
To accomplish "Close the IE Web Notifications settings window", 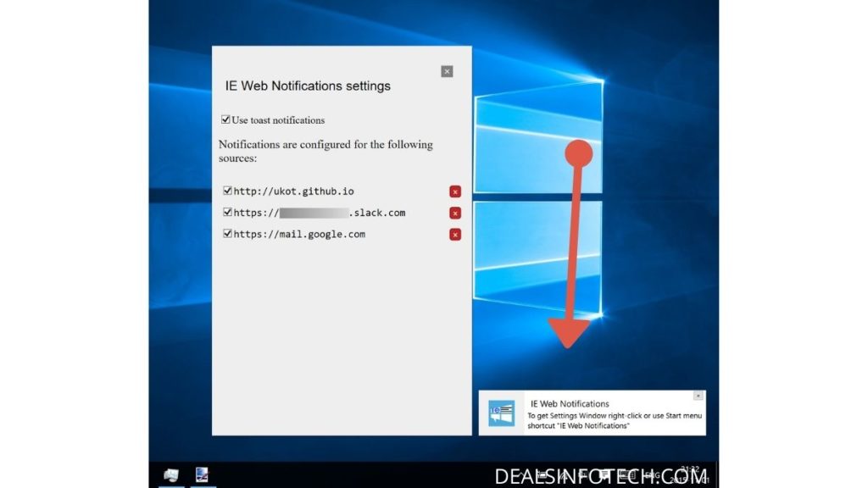I will tap(447, 71).
